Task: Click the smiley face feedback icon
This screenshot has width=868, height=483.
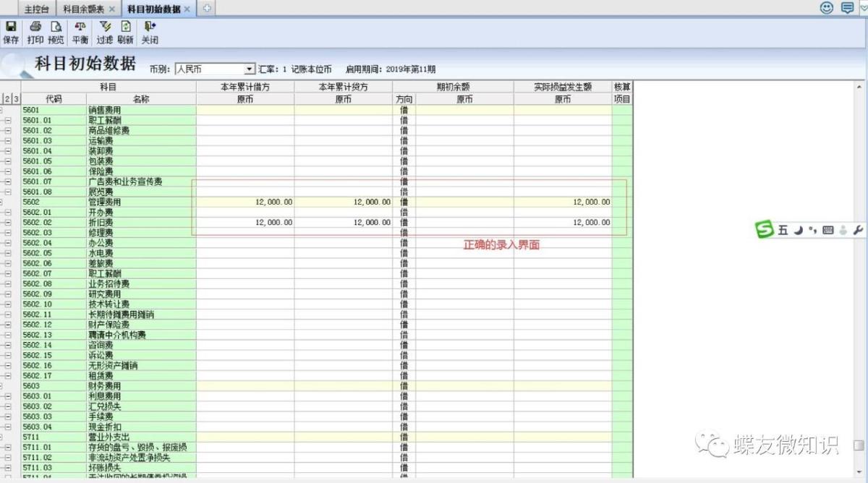Action: pyautogui.click(x=827, y=7)
